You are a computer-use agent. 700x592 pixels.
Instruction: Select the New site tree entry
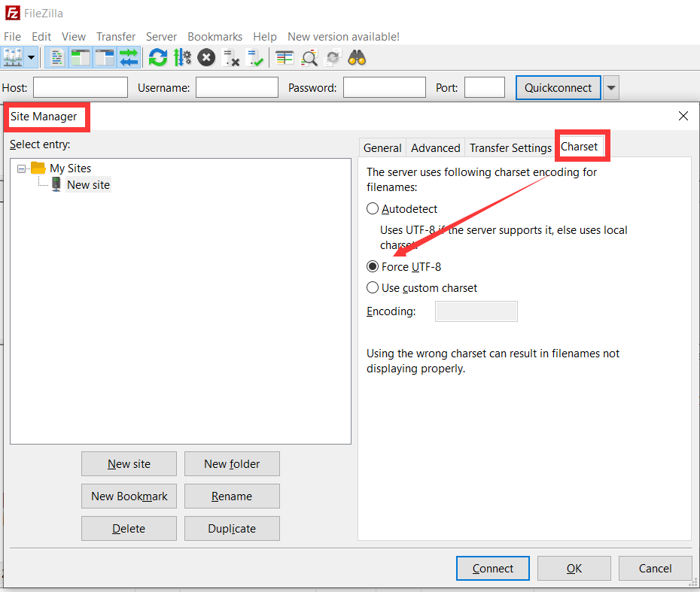[88, 185]
